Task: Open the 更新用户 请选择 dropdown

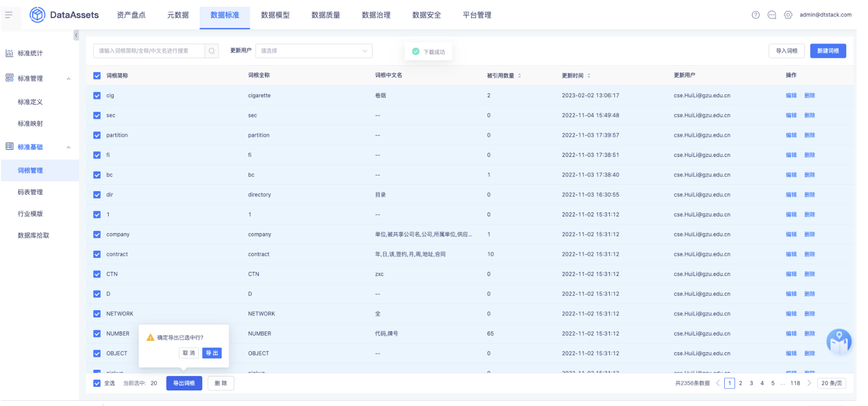Action: (314, 51)
